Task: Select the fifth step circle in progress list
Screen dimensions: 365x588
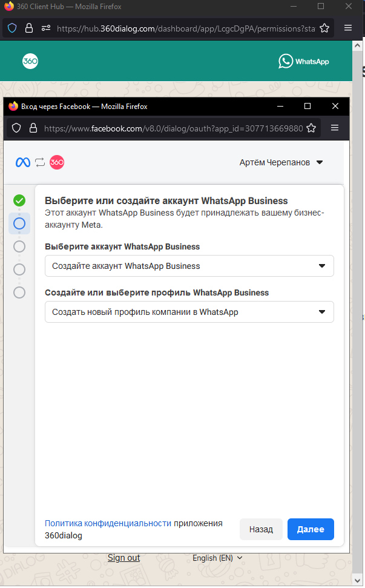Action: click(x=19, y=292)
